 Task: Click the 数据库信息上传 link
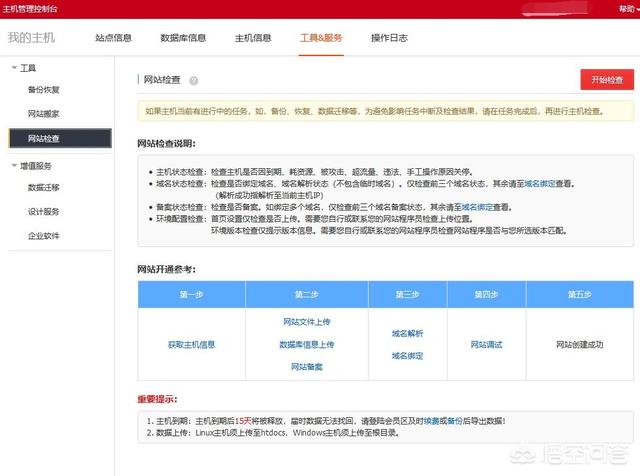307,344
